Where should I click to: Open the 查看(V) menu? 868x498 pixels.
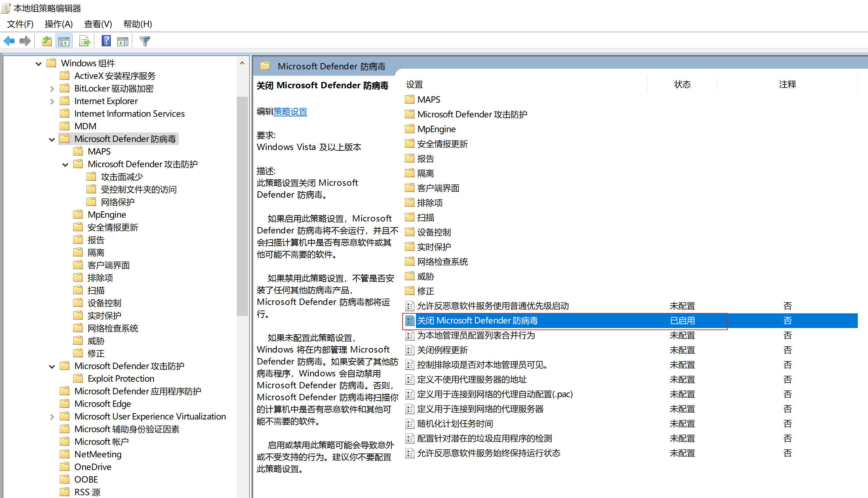tap(98, 24)
